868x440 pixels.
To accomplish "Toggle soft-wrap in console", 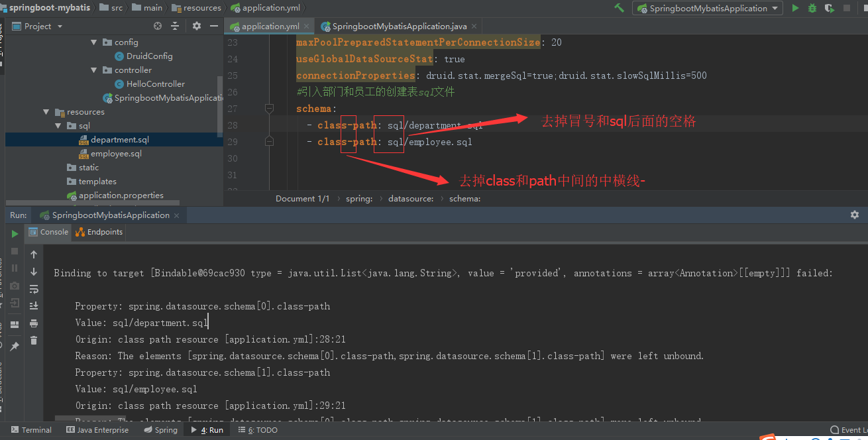I will pyautogui.click(x=34, y=289).
